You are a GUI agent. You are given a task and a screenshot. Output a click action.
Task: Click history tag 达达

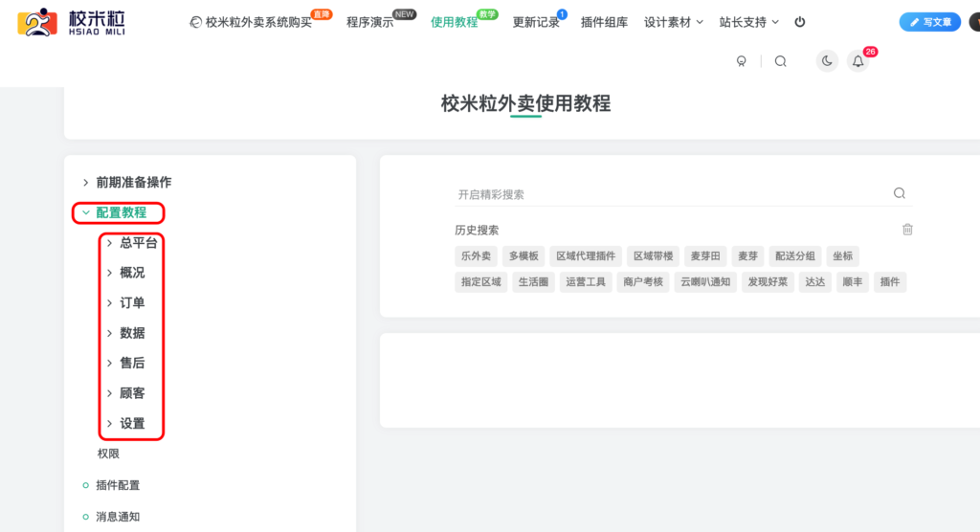point(815,282)
